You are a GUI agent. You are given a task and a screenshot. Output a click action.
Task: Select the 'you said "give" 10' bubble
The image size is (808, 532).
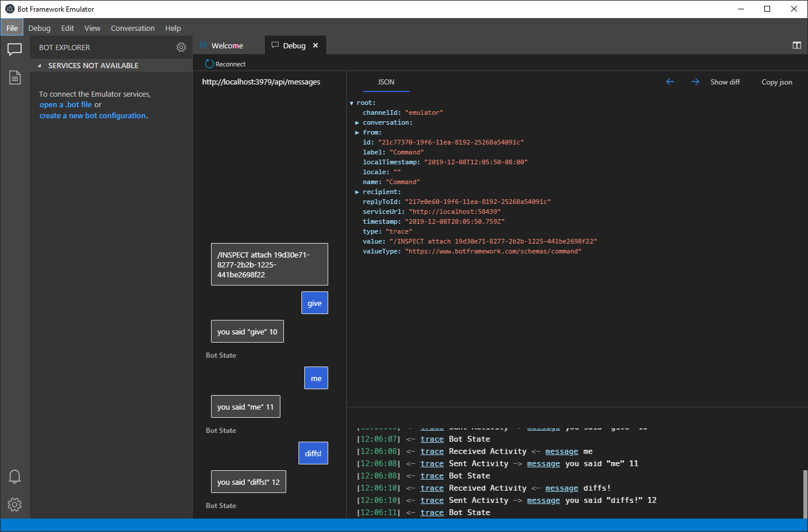[x=247, y=332]
